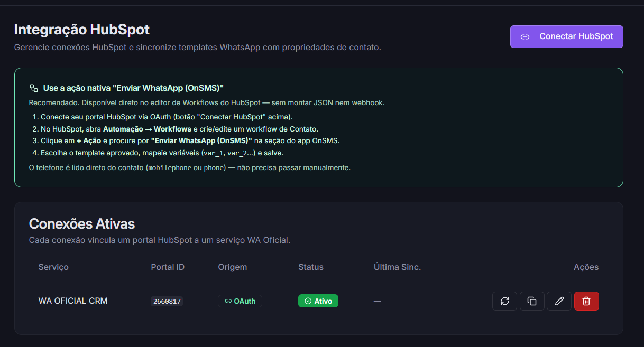This screenshot has width=644, height=347.
Task: Delete the connection using the red trash icon
Action: tap(586, 301)
